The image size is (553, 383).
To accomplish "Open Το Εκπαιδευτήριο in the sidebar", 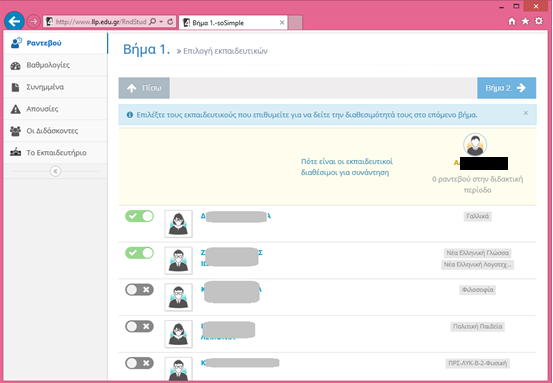I will [56, 152].
